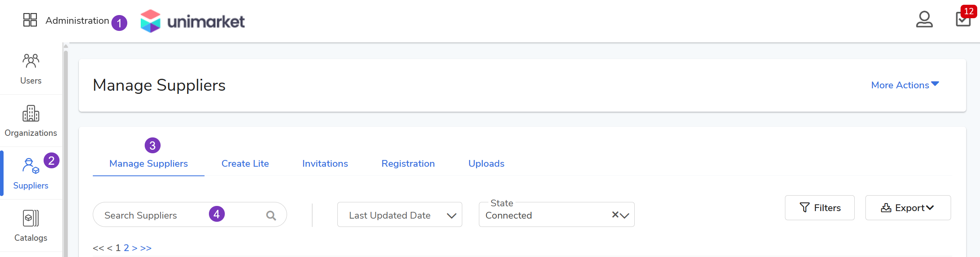
Task: Go to Users in the sidebar
Action: (x=31, y=69)
